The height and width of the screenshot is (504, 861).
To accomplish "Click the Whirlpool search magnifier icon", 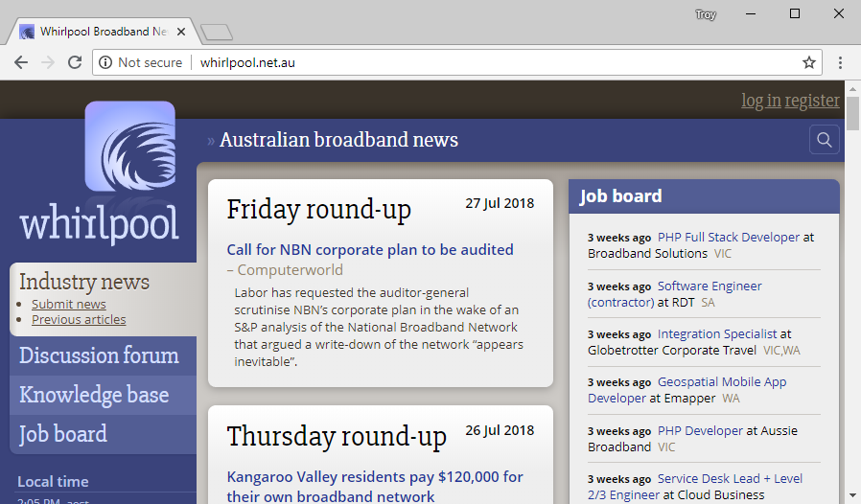I will click(x=825, y=140).
